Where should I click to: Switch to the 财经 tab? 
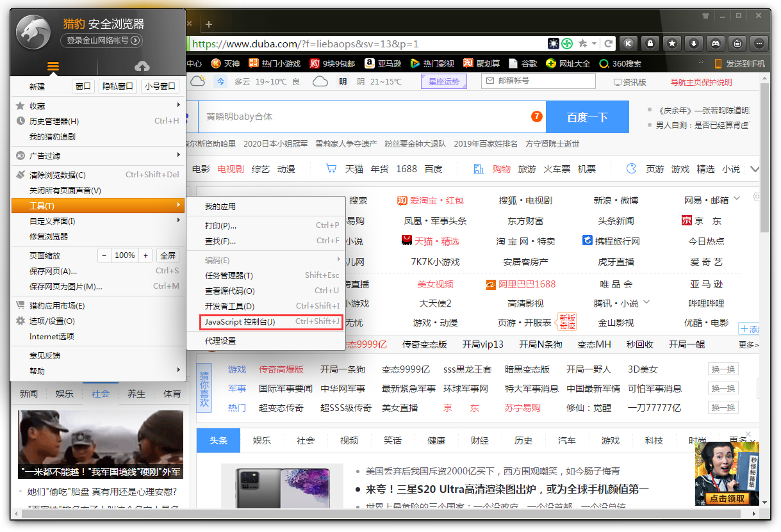[x=479, y=440]
